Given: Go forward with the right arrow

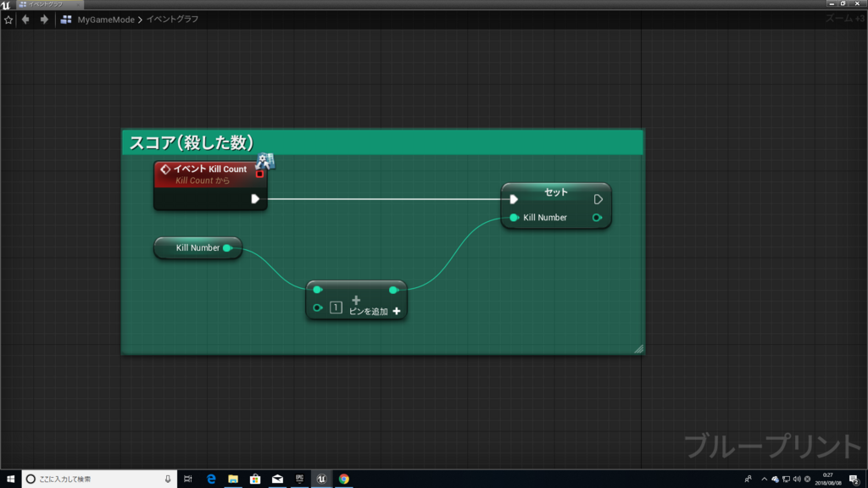Looking at the screenshot, I should tap(44, 19).
